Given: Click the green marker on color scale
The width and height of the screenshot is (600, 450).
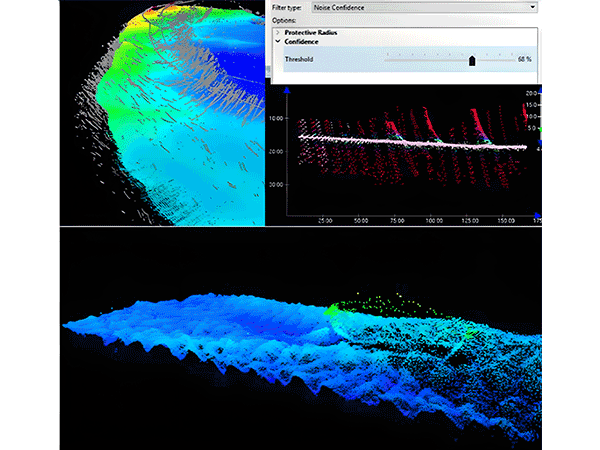Looking at the screenshot, I should click(539, 128).
